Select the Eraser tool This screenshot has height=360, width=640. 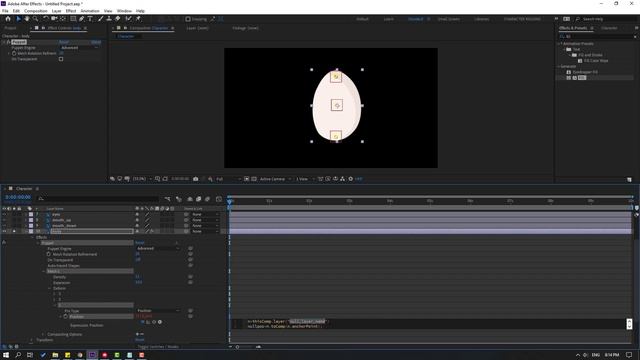pyautogui.click(x=118, y=19)
